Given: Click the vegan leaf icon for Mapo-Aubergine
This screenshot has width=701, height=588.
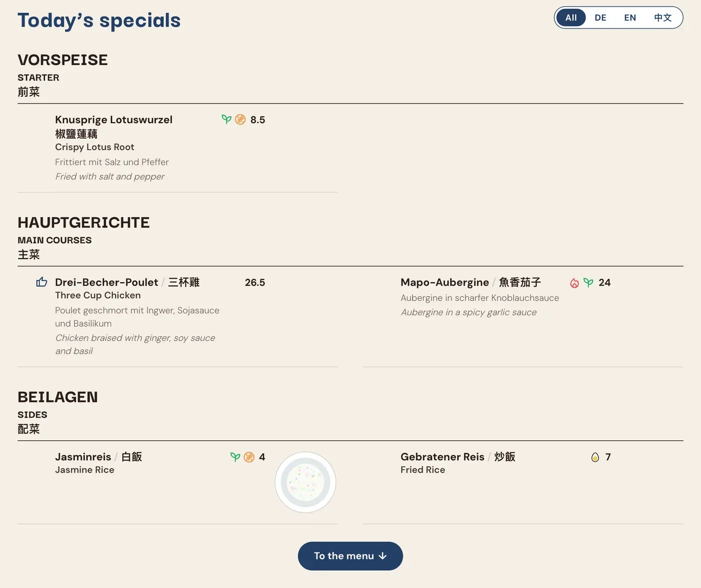Looking at the screenshot, I should pyautogui.click(x=588, y=283).
